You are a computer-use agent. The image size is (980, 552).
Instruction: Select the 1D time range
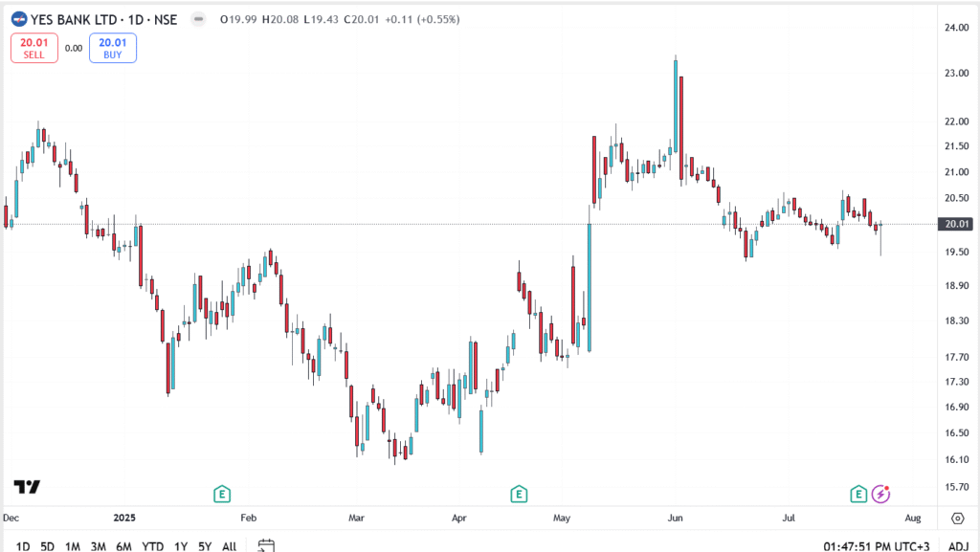23,546
